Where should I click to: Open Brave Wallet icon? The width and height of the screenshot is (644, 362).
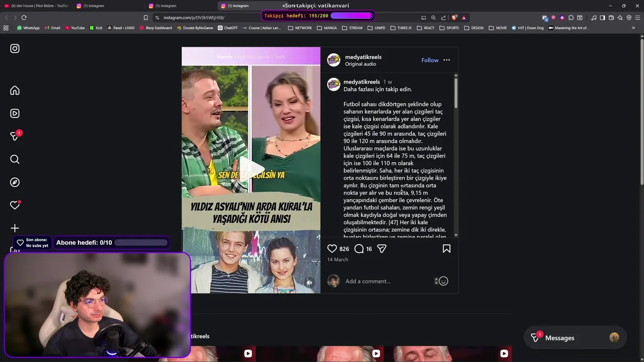(611, 18)
